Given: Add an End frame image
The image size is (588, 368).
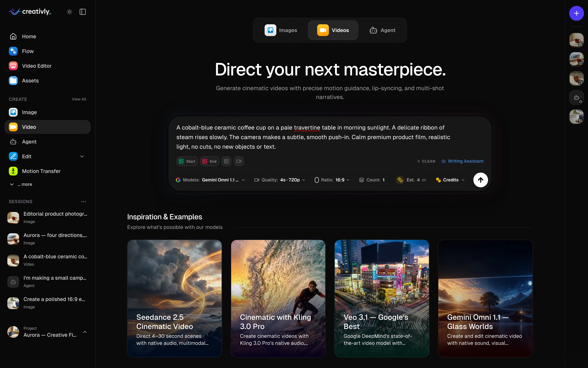Looking at the screenshot, I should point(209,161).
